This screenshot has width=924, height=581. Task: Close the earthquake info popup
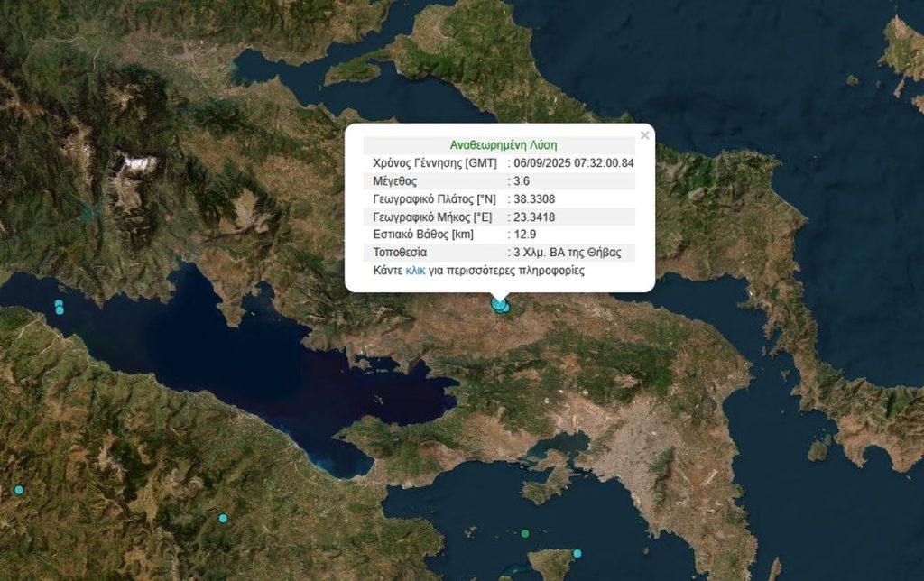point(644,135)
